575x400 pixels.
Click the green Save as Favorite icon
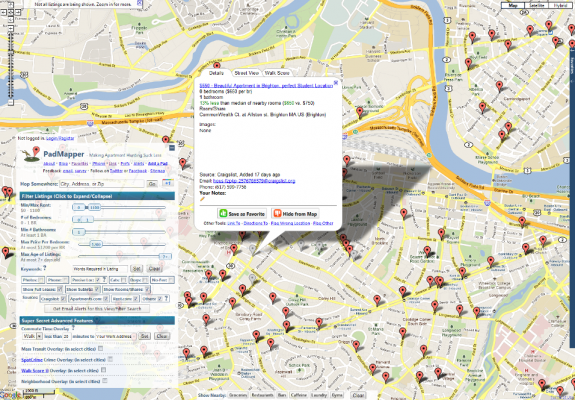coord(223,213)
